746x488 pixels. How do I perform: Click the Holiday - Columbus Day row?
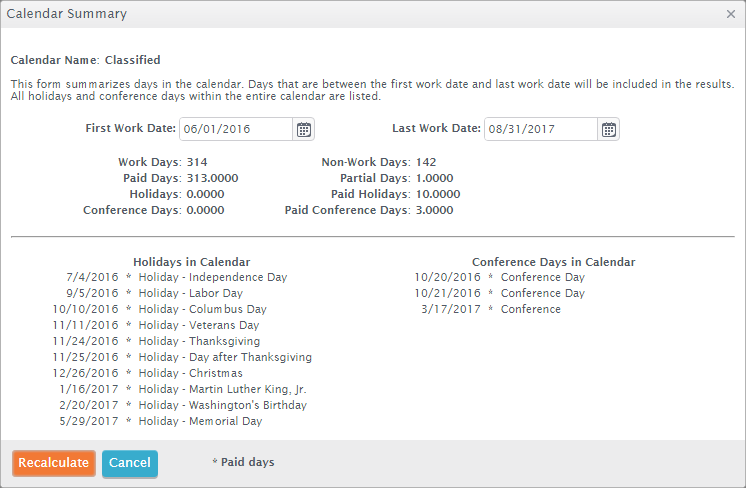pyautogui.click(x=159, y=309)
